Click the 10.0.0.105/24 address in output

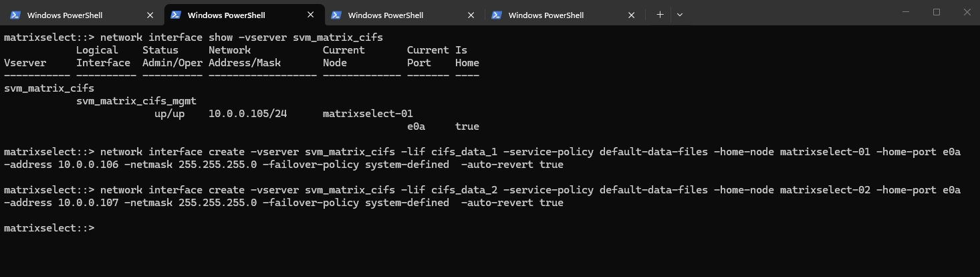pos(247,114)
